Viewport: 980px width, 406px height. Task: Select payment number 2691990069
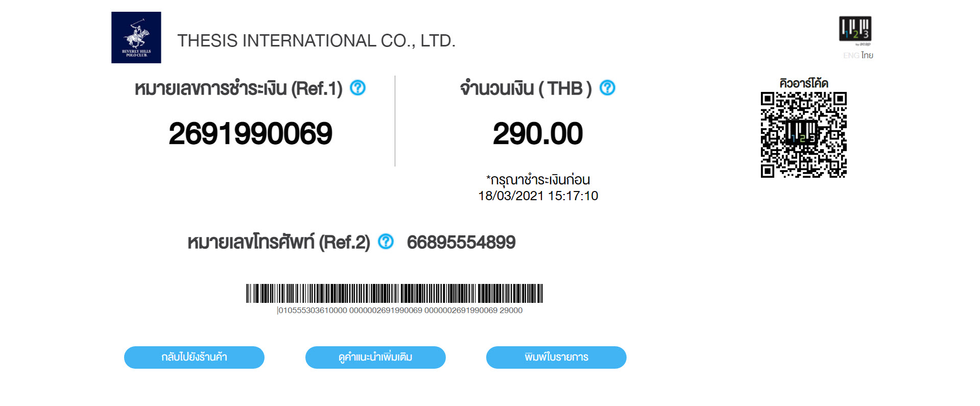250,134
